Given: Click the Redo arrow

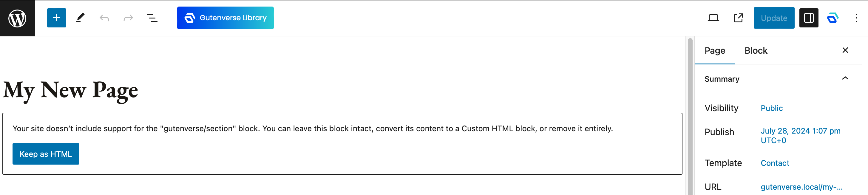Looking at the screenshot, I should coord(128,18).
